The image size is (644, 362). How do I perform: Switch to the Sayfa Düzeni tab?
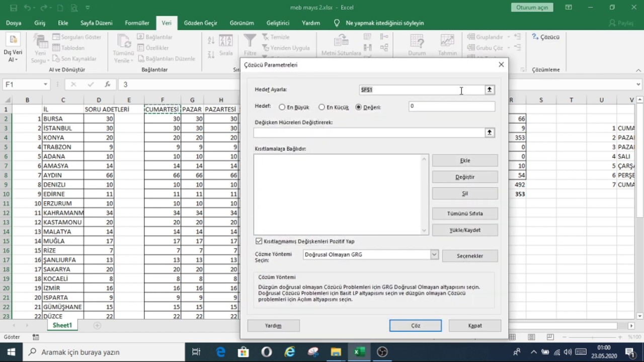point(97,23)
